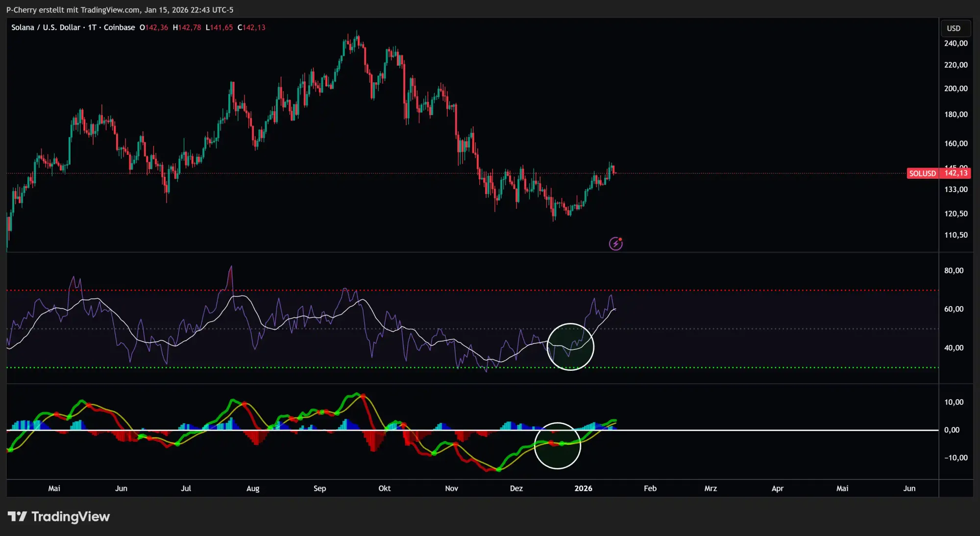Click the TradingView logo at bottom left
The height and width of the screenshot is (536, 980).
pos(58,516)
